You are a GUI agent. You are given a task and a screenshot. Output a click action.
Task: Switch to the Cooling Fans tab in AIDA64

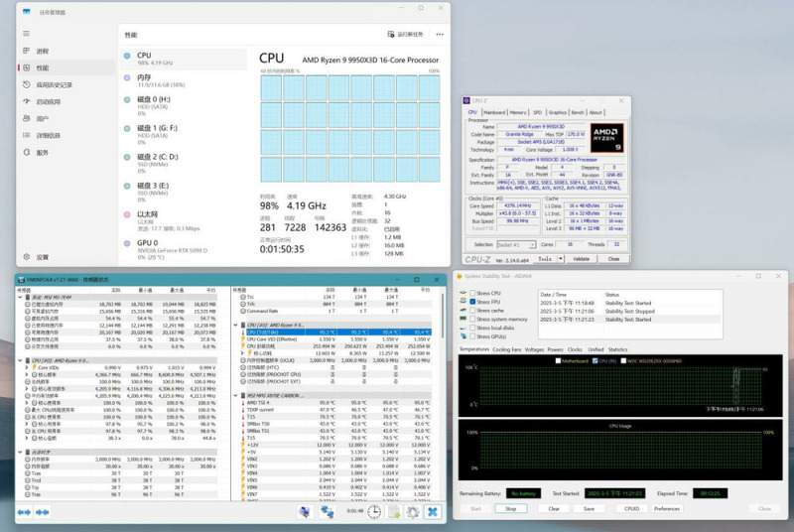point(507,349)
